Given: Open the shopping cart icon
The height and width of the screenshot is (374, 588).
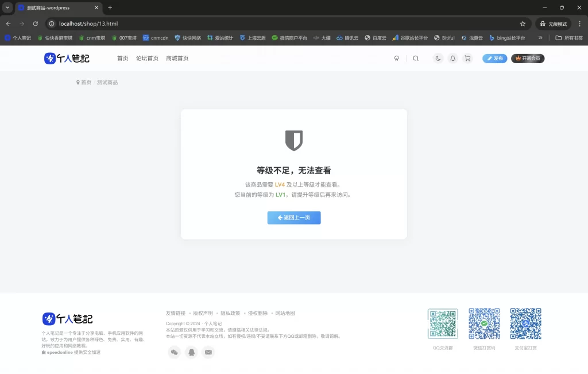Looking at the screenshot, I should coord(467,58).
